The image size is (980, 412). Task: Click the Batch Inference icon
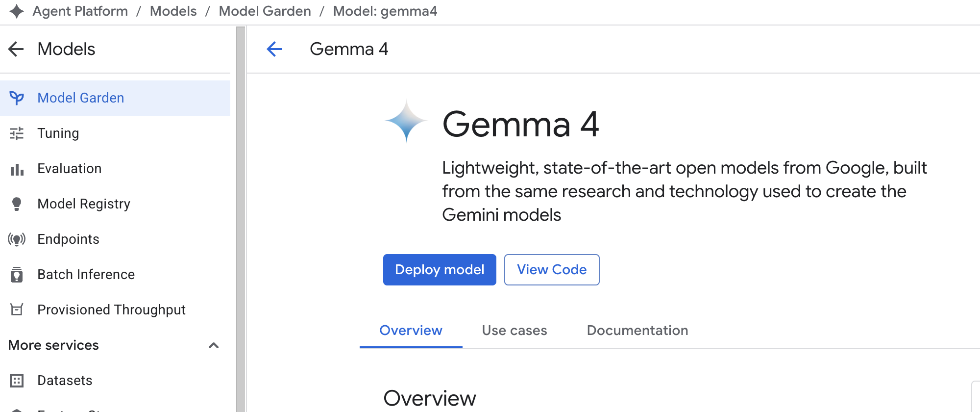[x=17, y=275]
